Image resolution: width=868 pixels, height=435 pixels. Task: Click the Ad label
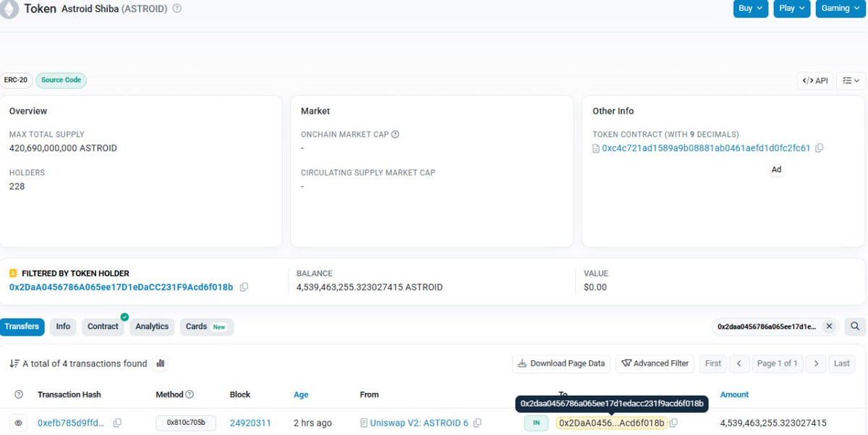pyautogui.click(x=776, y=169)
